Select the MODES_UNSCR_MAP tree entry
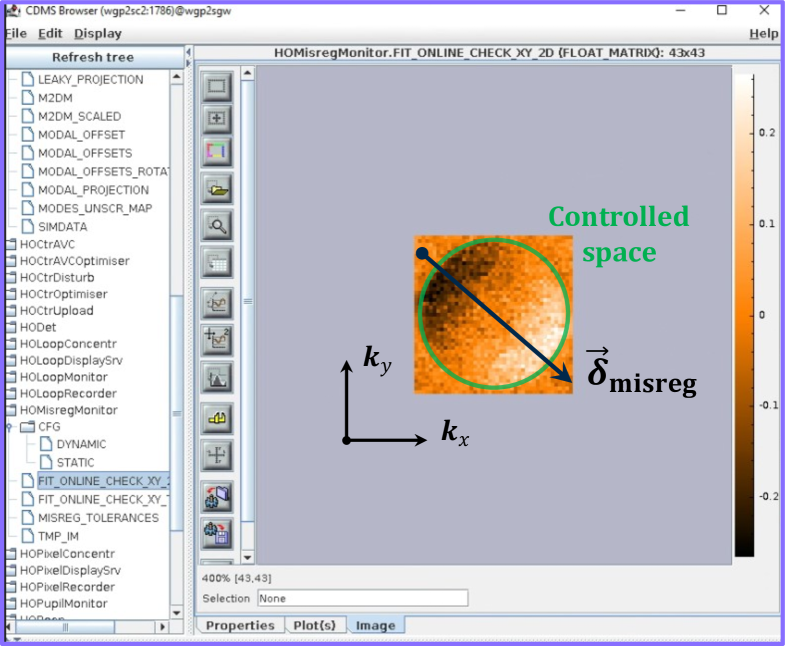The width and height of the screenshot is (785, 646). coord(95,208)
